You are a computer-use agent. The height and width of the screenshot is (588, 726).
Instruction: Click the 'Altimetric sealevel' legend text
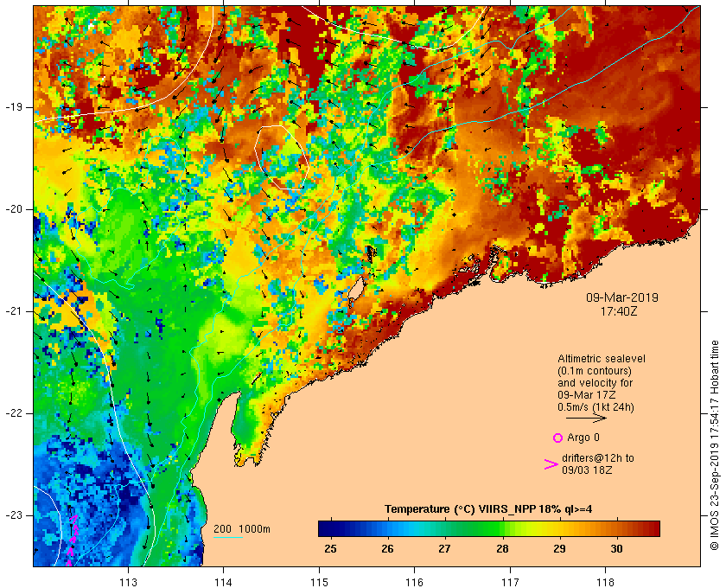(x=601, y=359)
